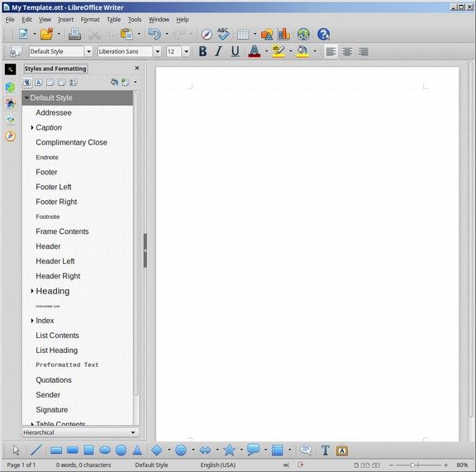Select the Ellipse shape tool
The width and height of the screenshot is (476, 472).
coord(105,451)
